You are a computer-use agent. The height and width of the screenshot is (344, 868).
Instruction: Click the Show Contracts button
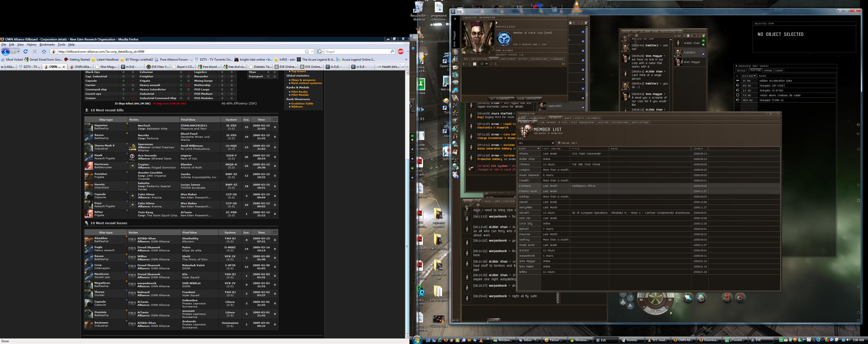(x=528, y=99)
